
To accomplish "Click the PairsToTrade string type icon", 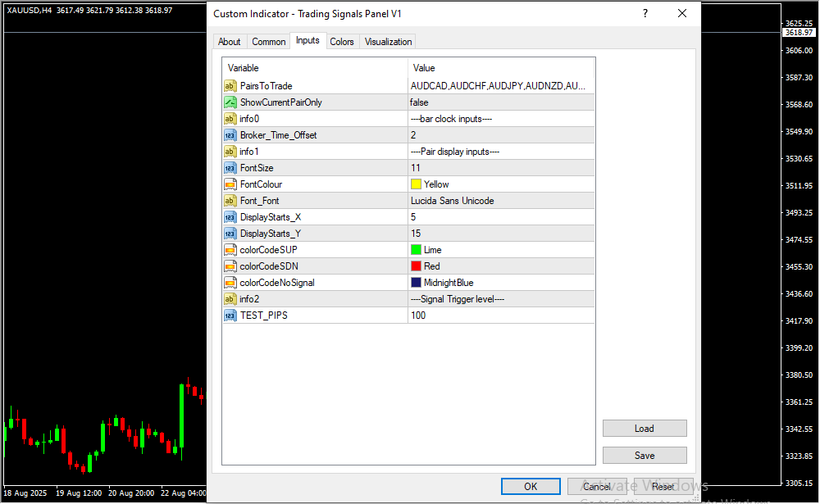I will point(230,86).
